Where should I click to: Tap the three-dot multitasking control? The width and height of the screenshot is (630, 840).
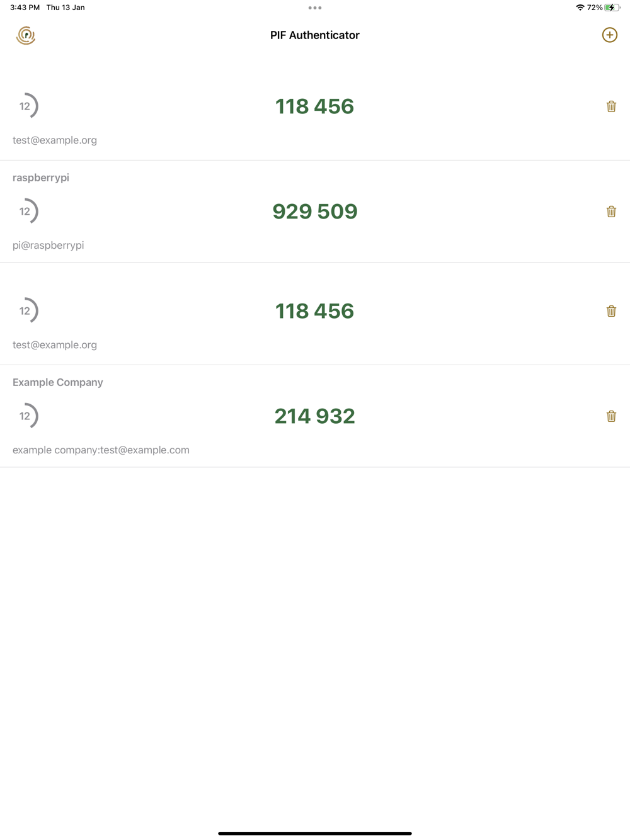point(315,8)
